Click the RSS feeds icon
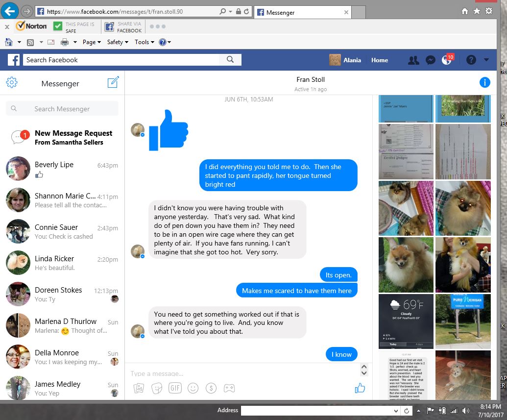 pyautogui.click(x=30, y=42)
